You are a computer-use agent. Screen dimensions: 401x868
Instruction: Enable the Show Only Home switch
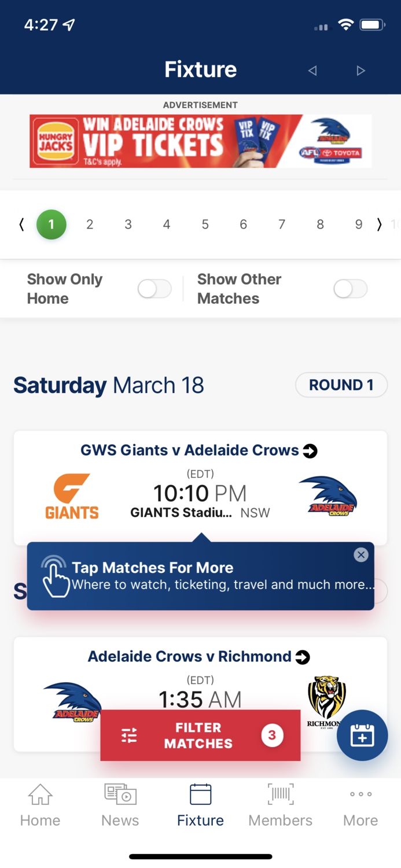click(154, 288)
